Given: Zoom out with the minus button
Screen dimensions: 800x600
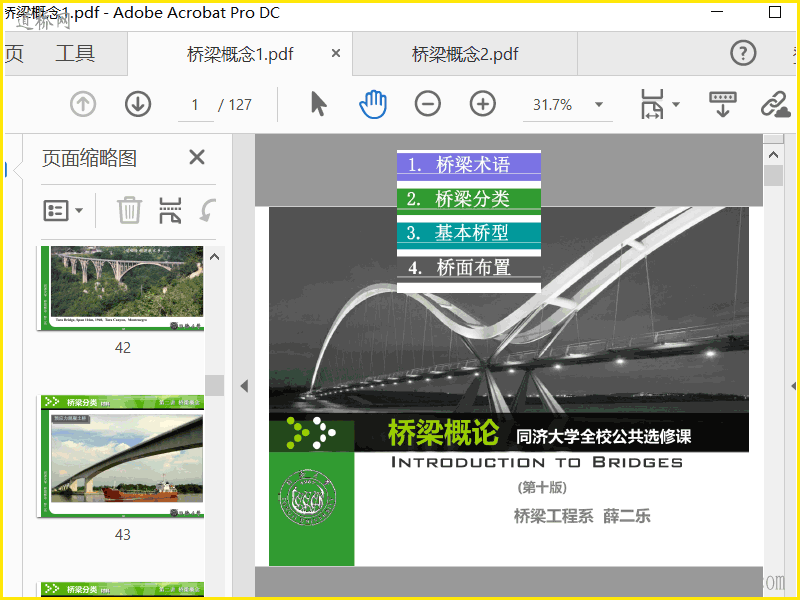Looking at the screenshot, I should coord(428,104).
